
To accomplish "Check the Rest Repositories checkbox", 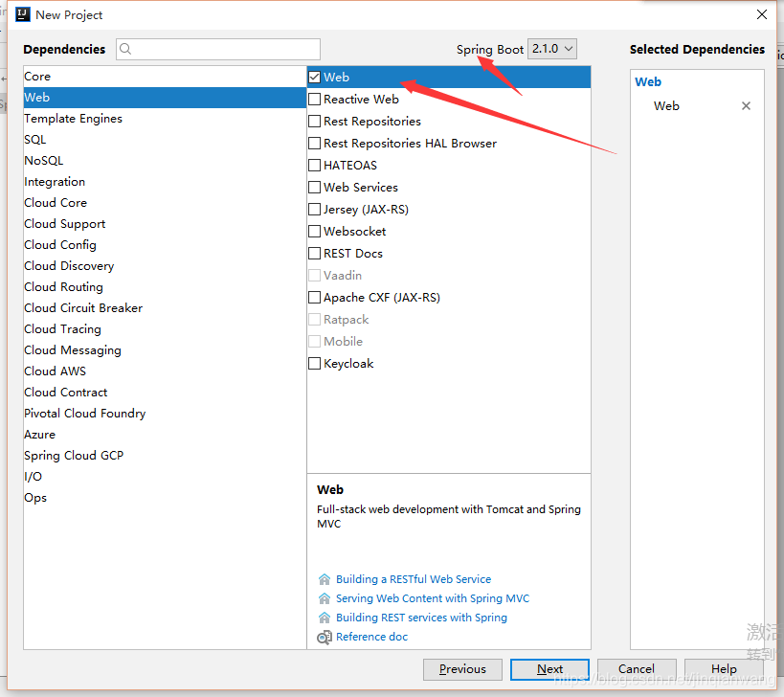I will [315, 121].
